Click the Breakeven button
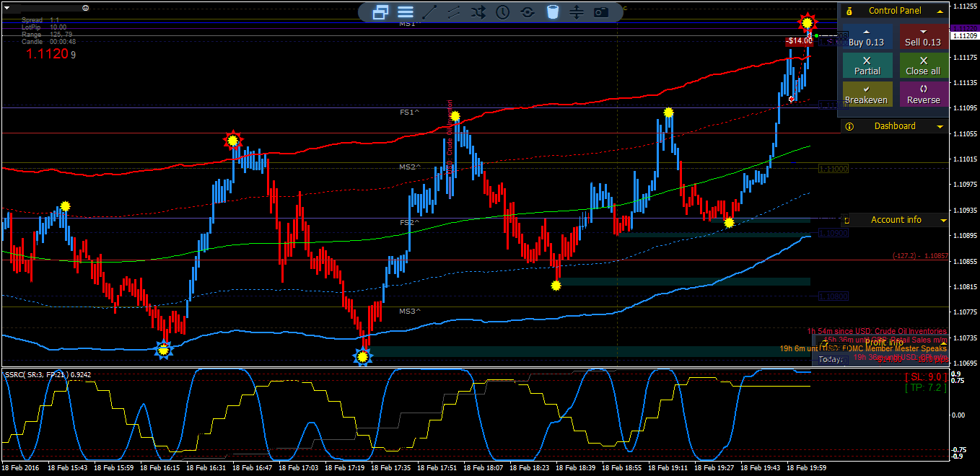 coord(867,94)
